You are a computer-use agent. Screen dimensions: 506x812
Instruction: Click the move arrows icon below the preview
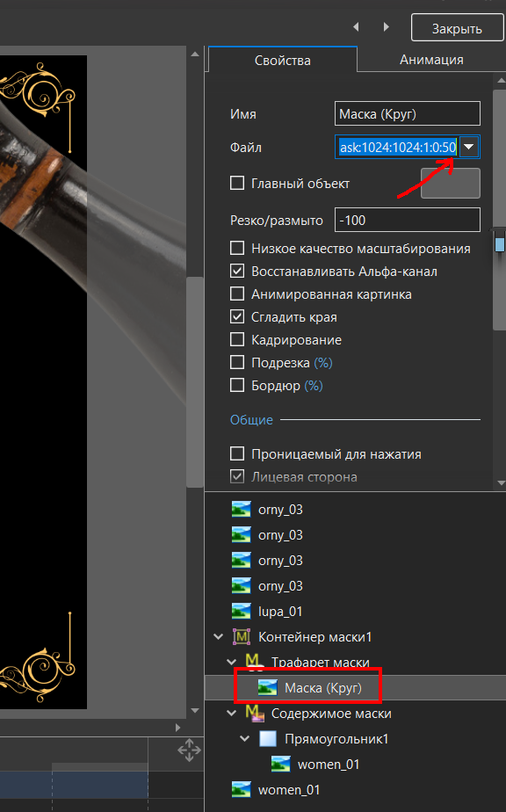click(189, 750)
